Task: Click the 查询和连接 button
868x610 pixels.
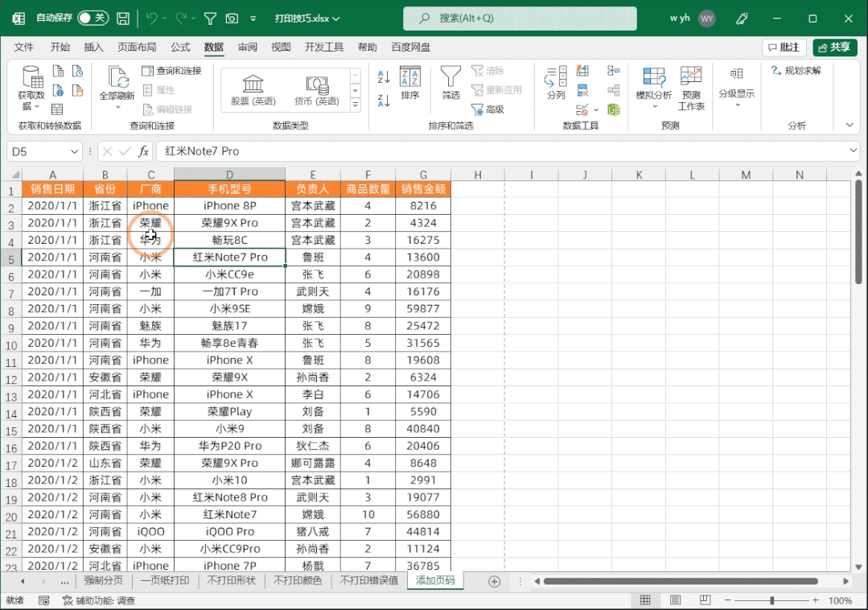Action: pos(171,71)
